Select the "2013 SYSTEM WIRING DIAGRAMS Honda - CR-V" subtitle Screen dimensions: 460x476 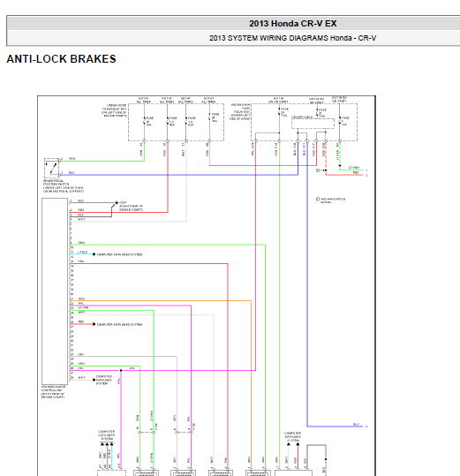pyautogui.click(x=292, y=38)
